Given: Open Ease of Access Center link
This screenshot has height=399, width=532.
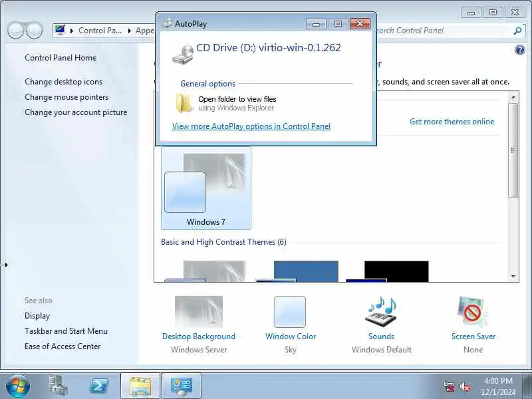Looking at the screenshot, I should click(63, 346).
